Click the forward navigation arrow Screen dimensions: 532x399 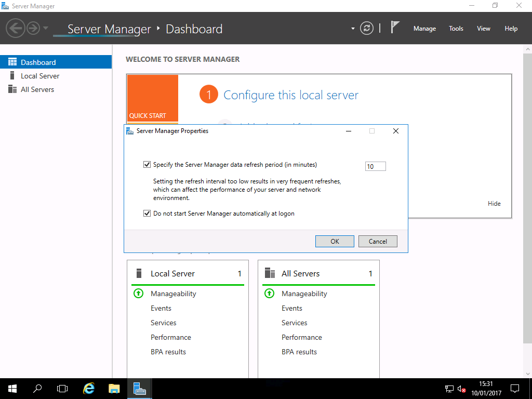(33, 28)
